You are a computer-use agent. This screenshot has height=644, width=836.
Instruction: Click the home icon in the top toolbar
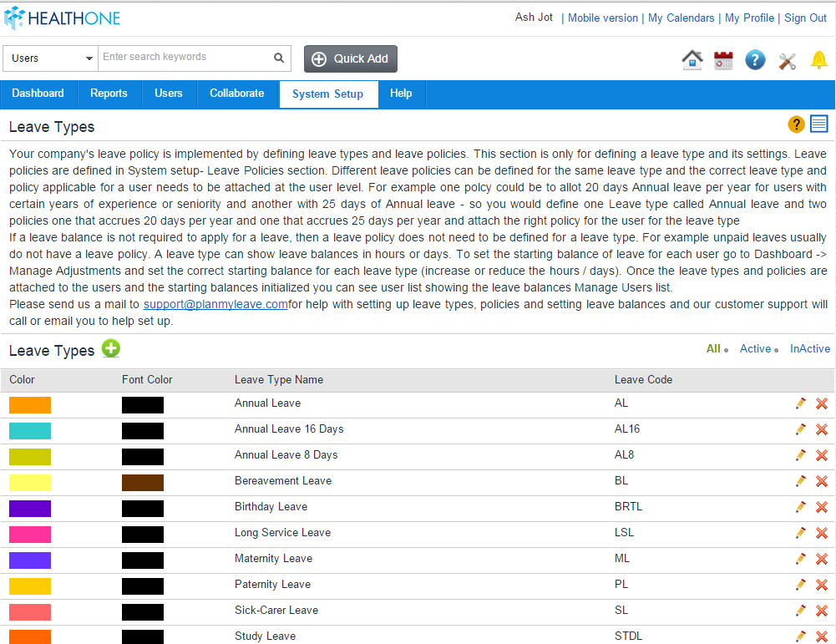coord(692,60)
